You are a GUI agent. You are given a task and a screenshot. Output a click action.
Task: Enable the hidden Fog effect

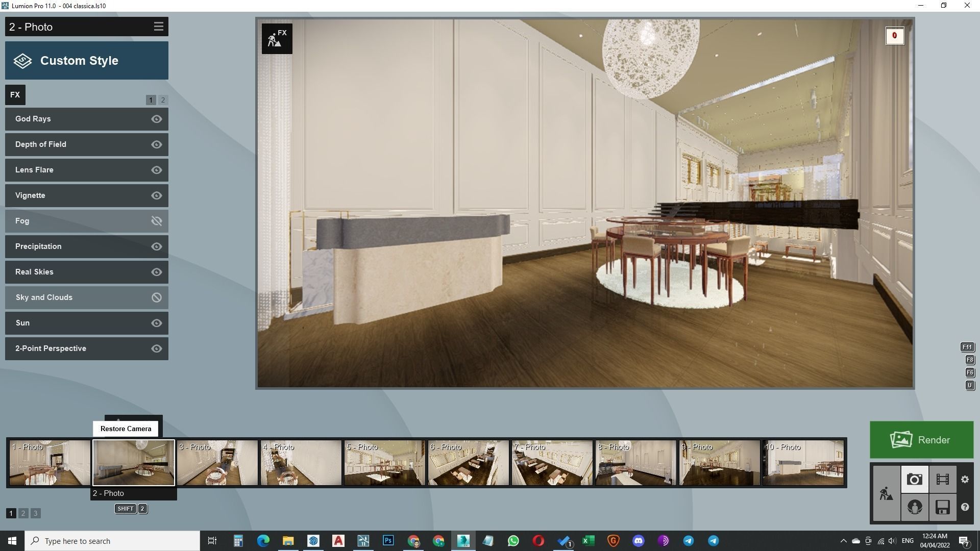[x=157, y=221]
